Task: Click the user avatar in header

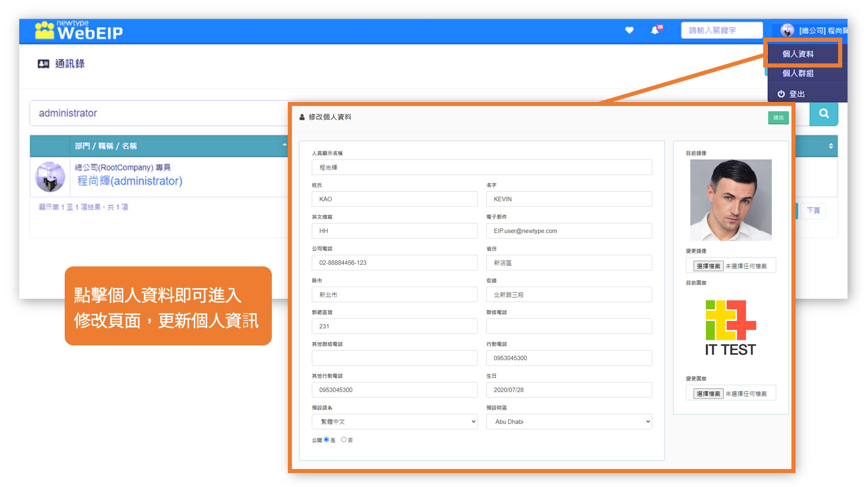Action: tap(787, 30)
